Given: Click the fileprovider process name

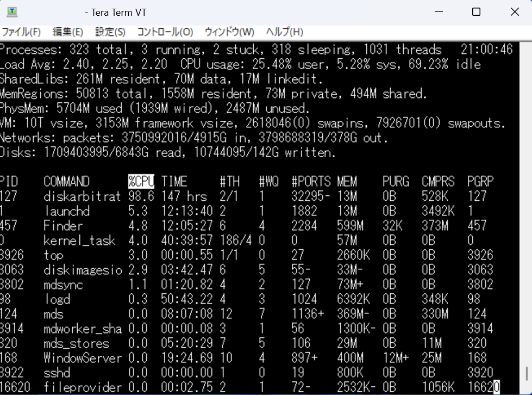Looking at the screenshot, I should tap(83, 387).
